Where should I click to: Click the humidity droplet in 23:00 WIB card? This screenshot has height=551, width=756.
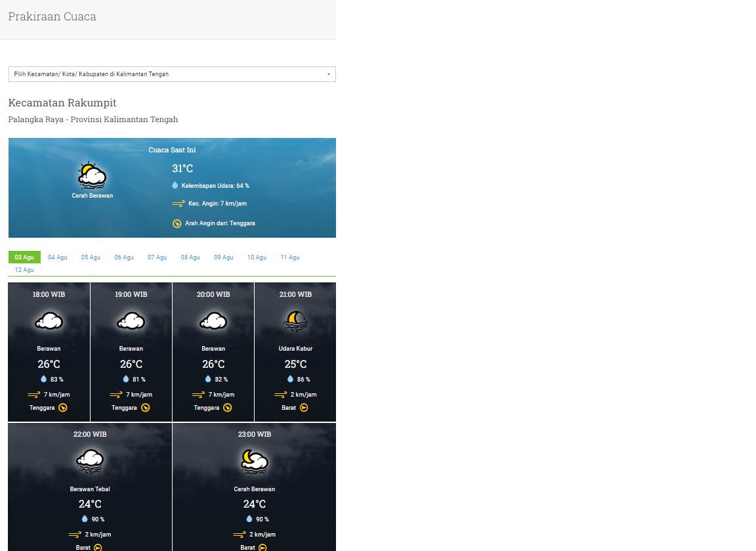249,519
